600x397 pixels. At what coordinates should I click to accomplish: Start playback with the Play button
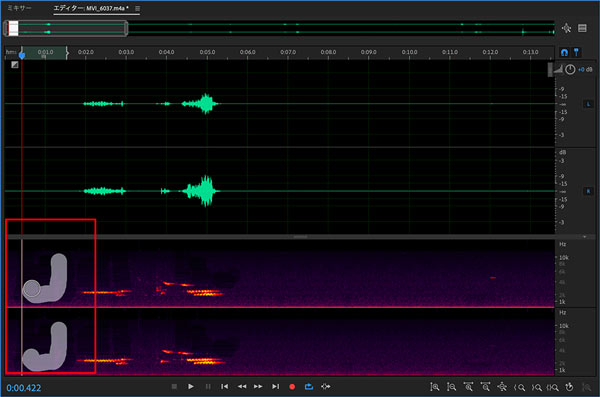[x=191, y=387]
